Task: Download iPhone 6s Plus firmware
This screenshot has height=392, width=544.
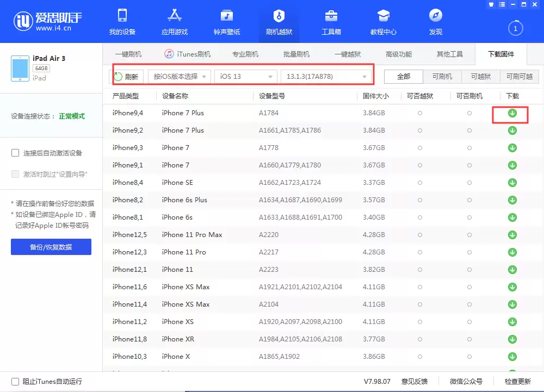Action: (512, 200)
